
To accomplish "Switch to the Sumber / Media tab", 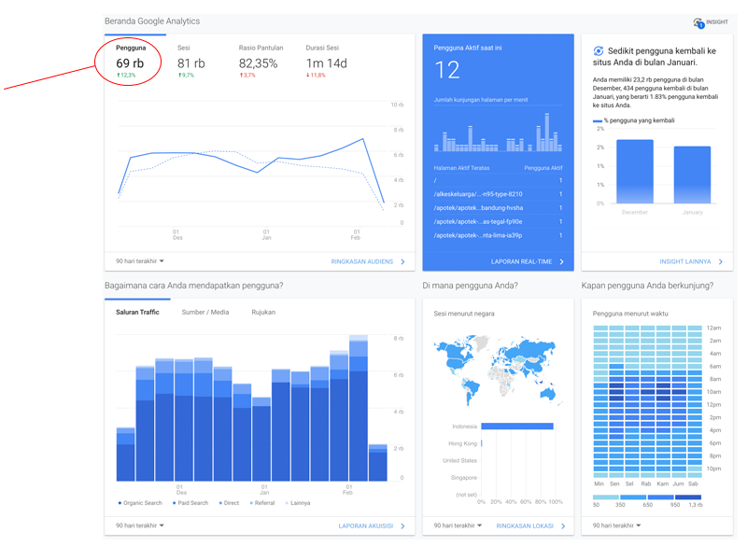I will pyautogui.click(x=205, y=313).
